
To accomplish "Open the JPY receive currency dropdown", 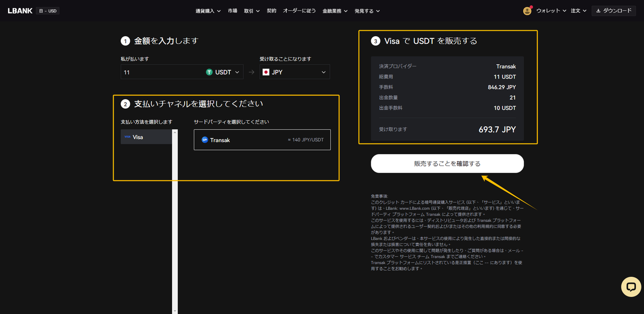I will click(295, 72).
